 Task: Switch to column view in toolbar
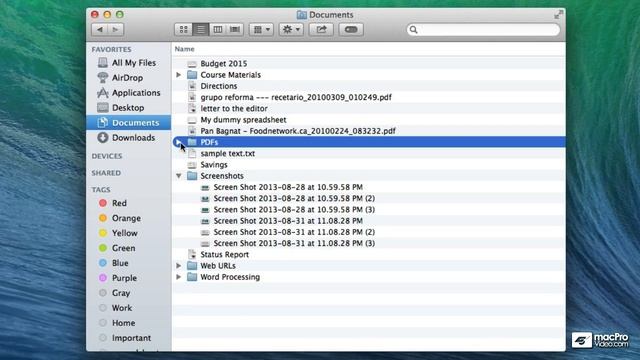click(218, 29)
